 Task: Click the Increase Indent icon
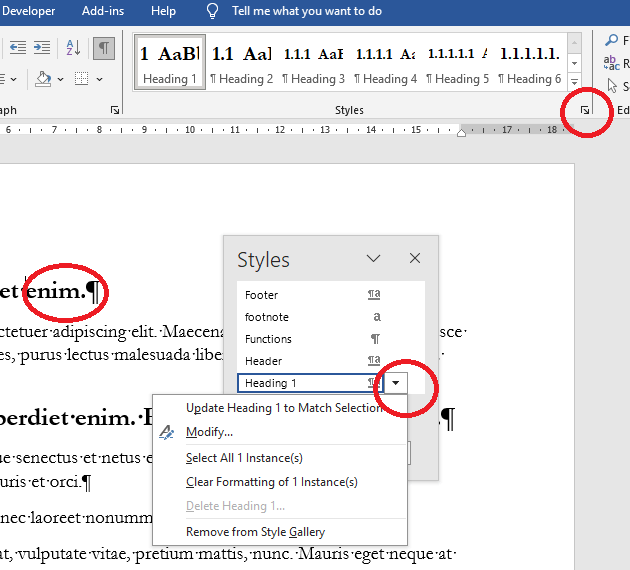42,48
